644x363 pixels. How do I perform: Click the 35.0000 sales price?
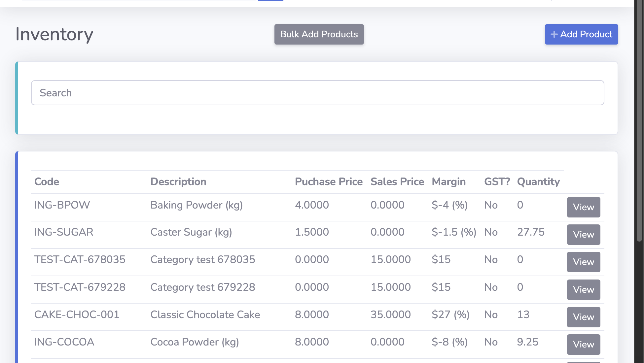coord(391,314)
